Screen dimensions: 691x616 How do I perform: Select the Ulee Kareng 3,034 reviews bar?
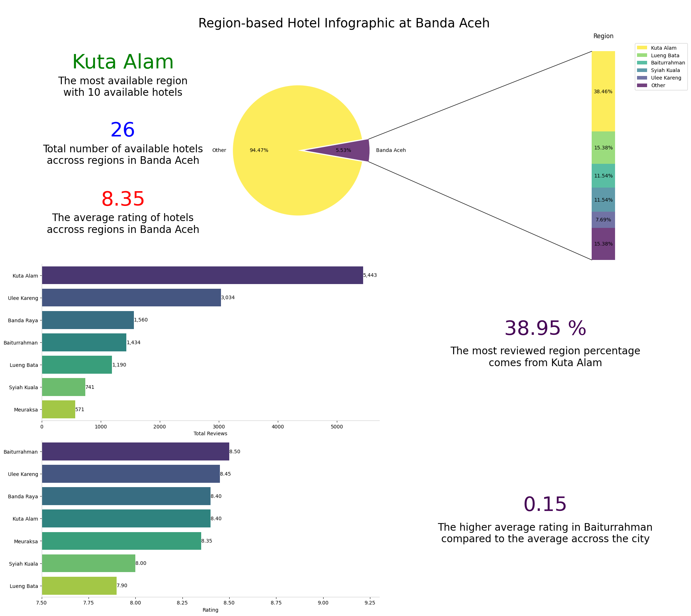131,298
